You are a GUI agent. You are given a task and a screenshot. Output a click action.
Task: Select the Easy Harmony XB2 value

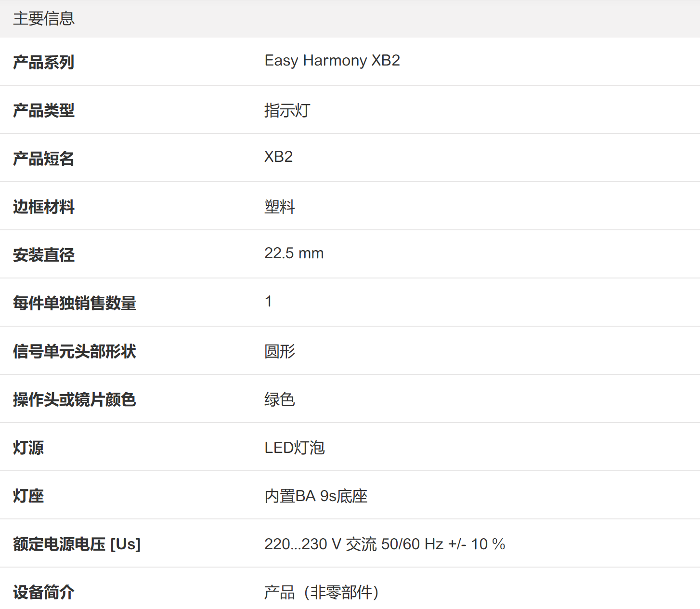[332, 61]
